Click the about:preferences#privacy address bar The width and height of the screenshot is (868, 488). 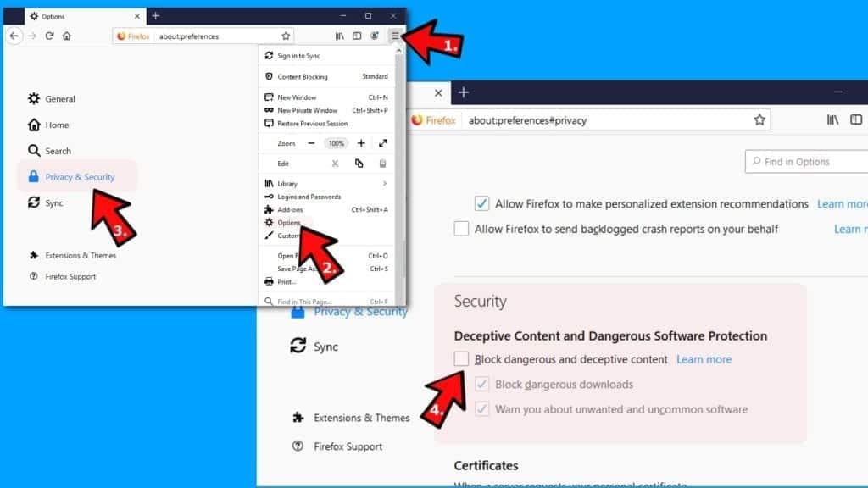[589, 120]
